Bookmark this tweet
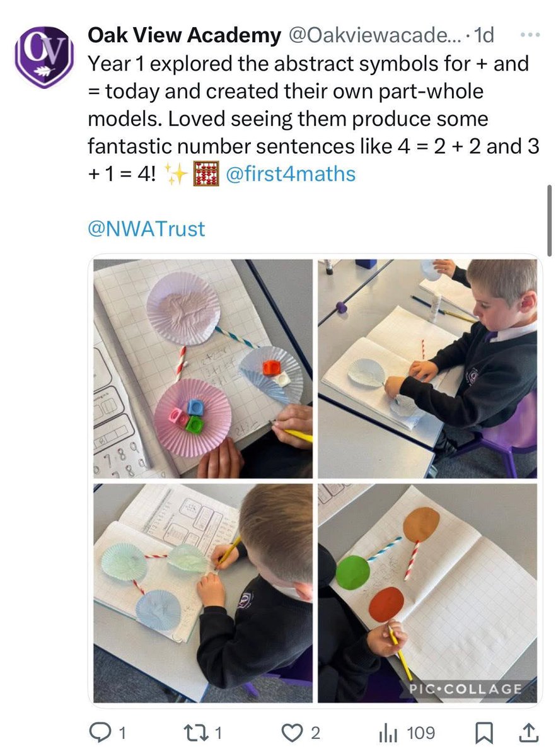The height and width of the screenshot is (756, 556). (484, 733)
